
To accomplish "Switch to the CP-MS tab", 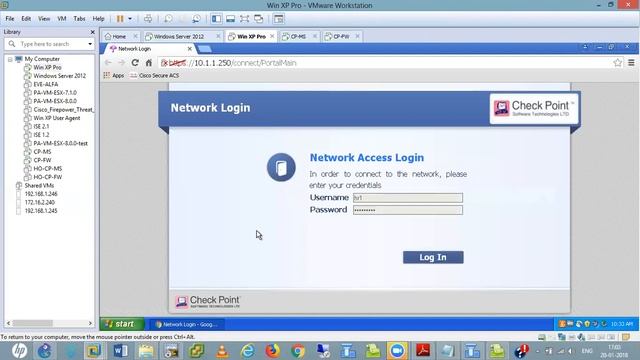I will point(298,36).
